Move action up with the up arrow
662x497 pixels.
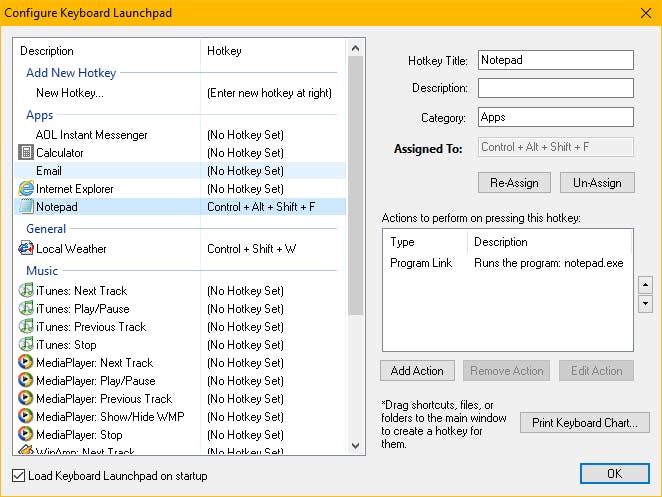pyautogui.click(x=645, y=284)
